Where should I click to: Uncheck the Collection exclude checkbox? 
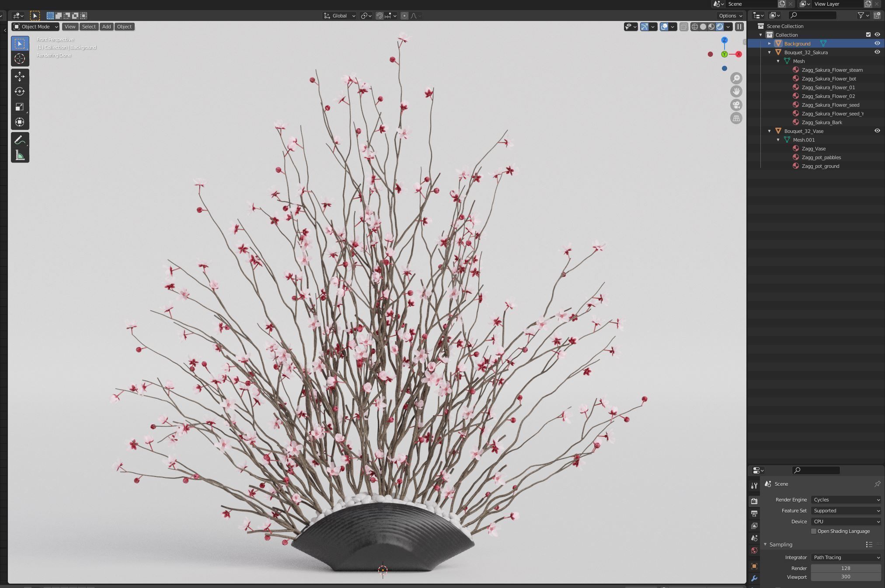[x=868, y=35]
